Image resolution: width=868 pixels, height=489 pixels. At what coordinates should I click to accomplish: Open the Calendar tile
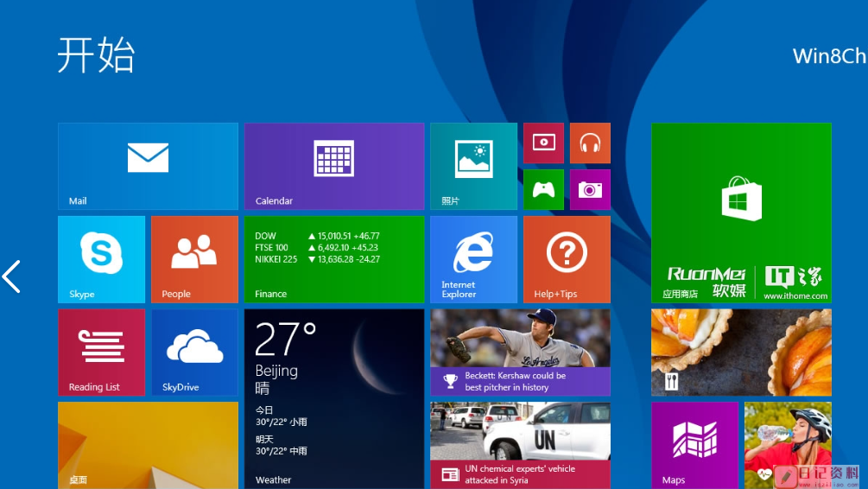coord(334,166)
